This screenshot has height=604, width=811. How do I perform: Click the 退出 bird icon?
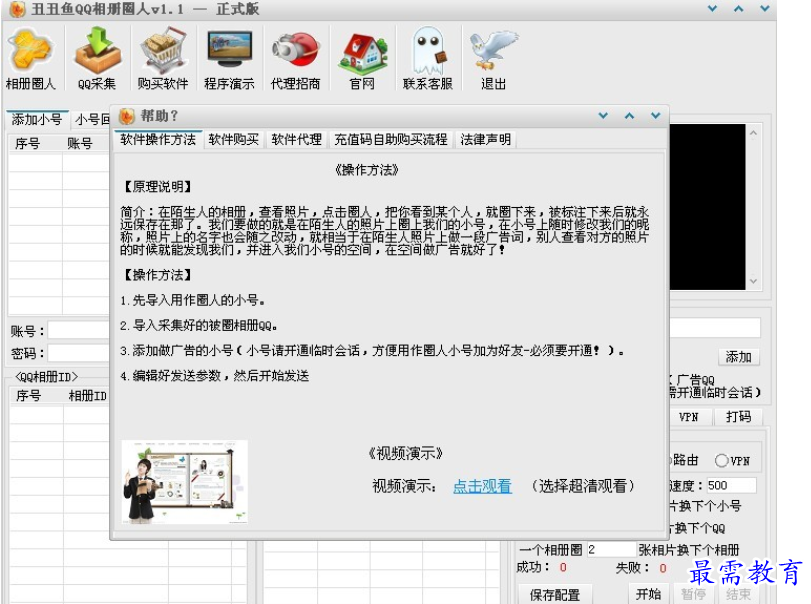(x=493, y=59)
